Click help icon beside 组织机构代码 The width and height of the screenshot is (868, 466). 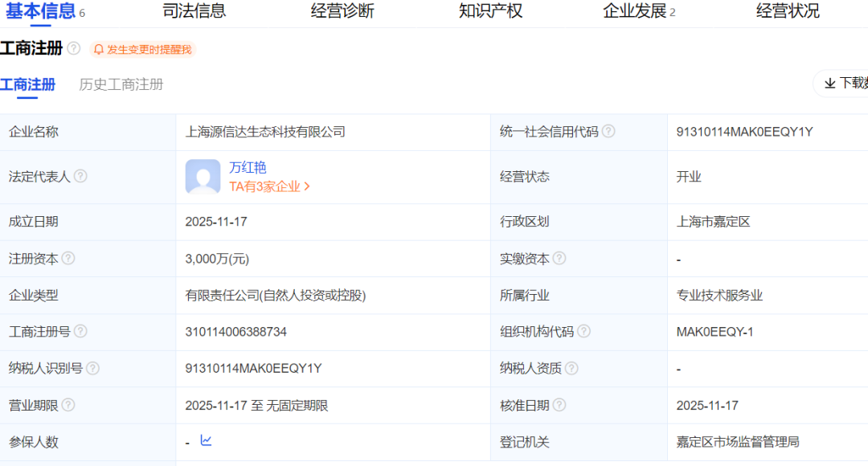(583, 332)
